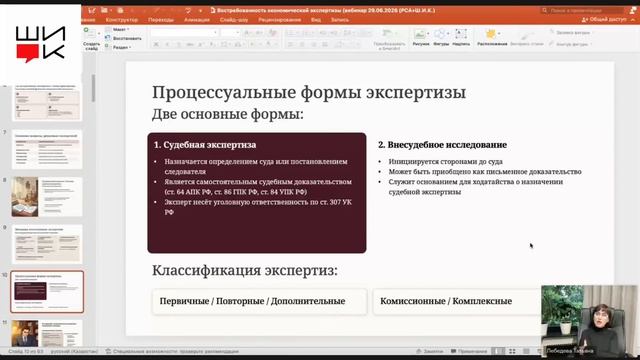This screenshot has height=360, width=640.
Task: Switch to slide sorter view icon
Action: (512, 351)
